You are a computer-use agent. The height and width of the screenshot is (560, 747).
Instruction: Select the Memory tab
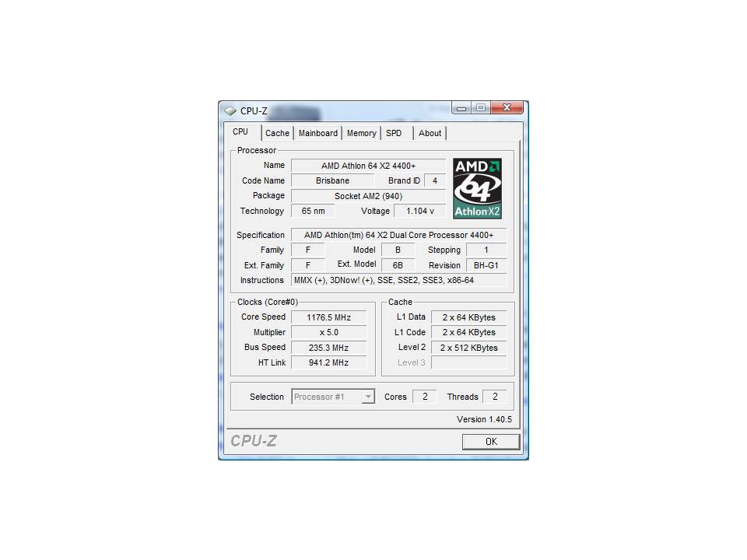361,133
